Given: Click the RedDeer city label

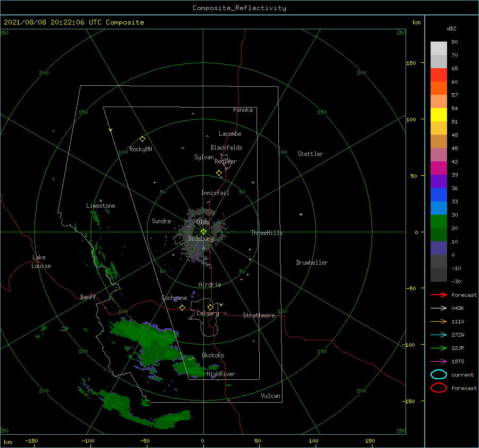Looking at the screenshot, I should [226, 161].
